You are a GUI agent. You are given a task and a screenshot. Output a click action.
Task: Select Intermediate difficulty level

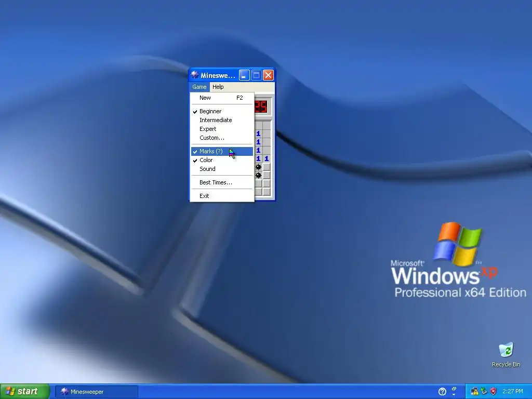pos(222,120)
